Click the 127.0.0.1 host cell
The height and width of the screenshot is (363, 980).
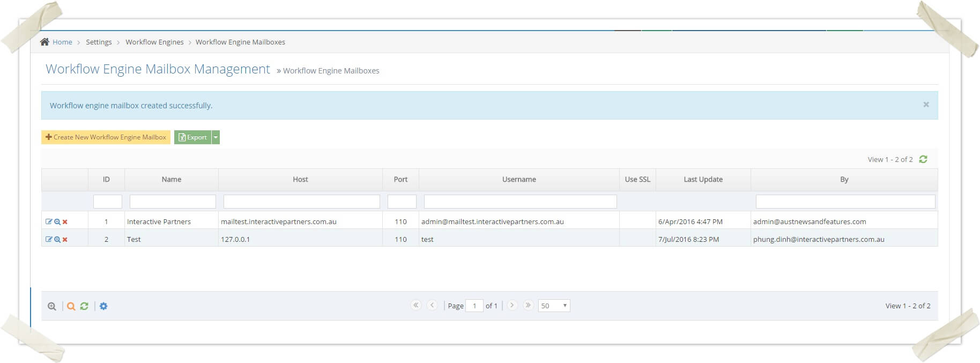click(x=300, y=239)
